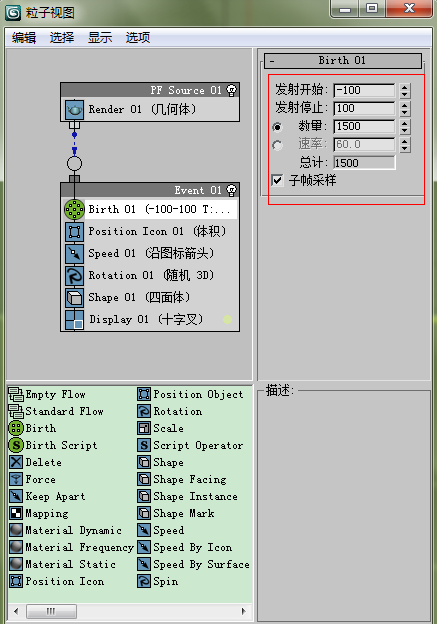Click the Shape 01 cube icon

[x=74, y=298]
